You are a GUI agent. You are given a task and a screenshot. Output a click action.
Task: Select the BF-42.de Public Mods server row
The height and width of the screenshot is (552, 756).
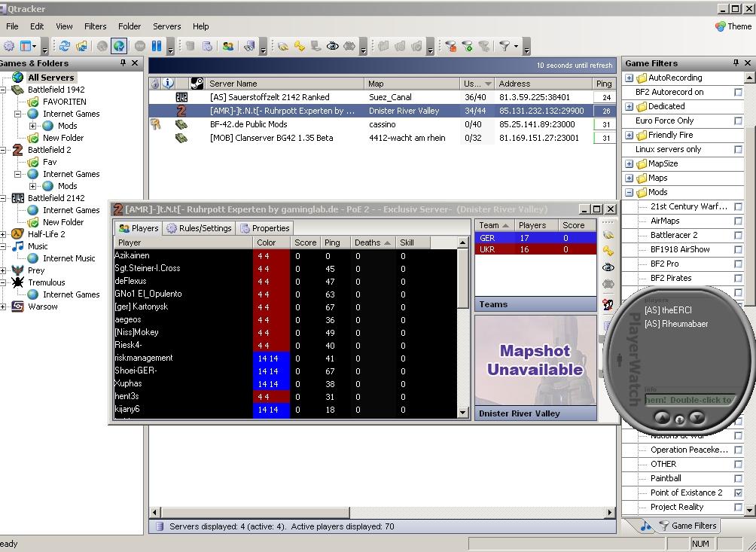point(382,124)
